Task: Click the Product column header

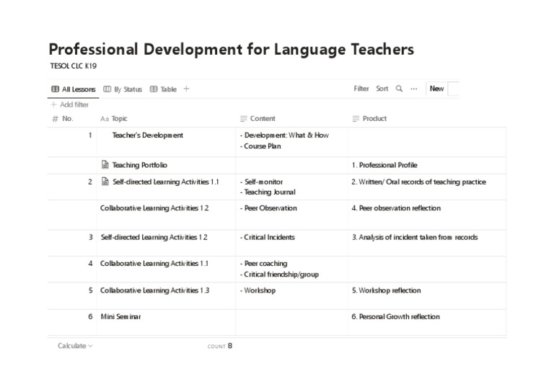Action: 369,119
